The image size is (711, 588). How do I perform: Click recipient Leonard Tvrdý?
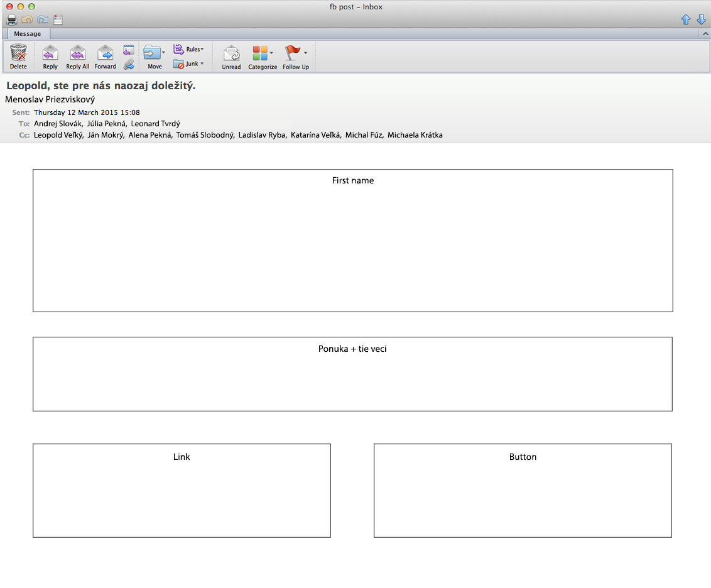point(156,124)
